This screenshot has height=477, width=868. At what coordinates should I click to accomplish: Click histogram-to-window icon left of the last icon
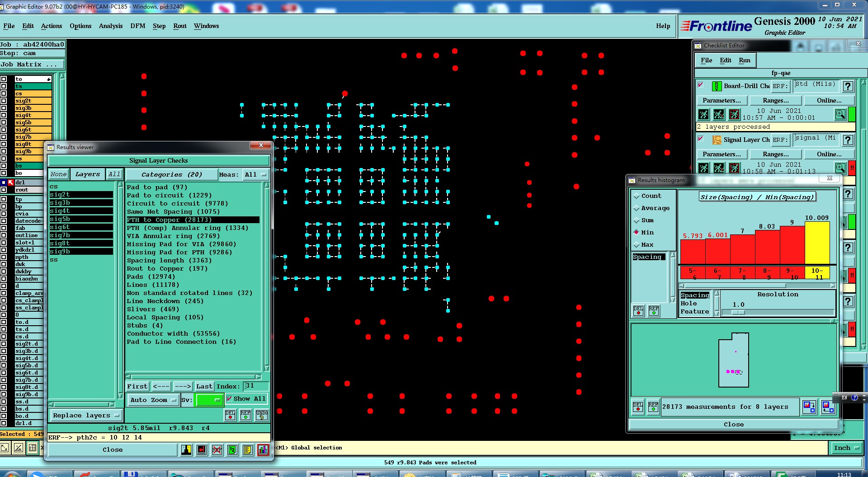pos(809,407)
